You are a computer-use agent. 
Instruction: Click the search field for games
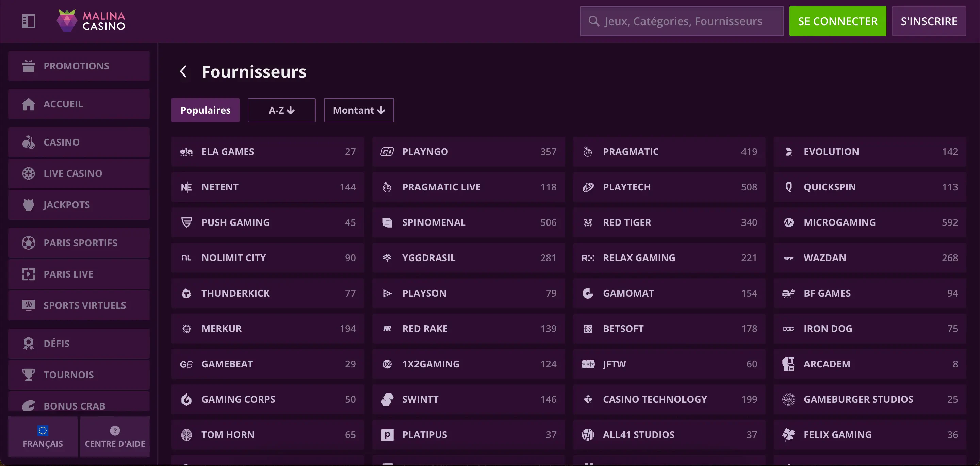[682, 21]
